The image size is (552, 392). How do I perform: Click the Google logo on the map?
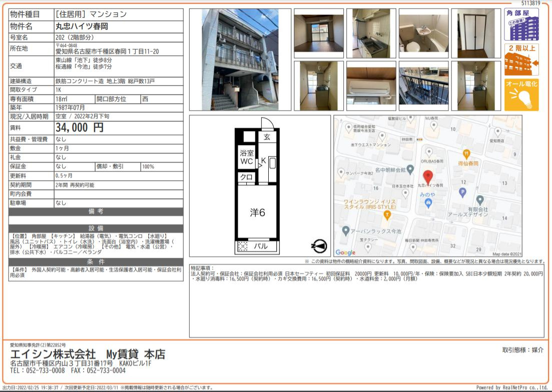tap(345, 252)
